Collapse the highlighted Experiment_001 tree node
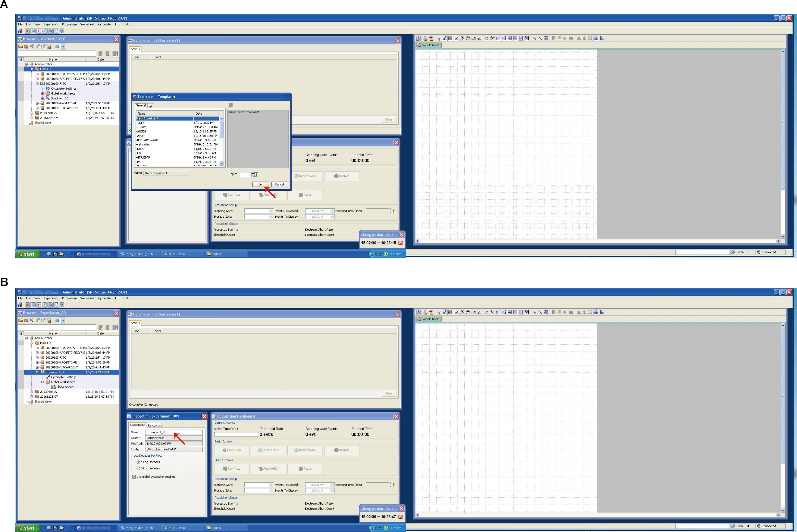The height and width of the screenshot is (532, 797). pos(37,372)
